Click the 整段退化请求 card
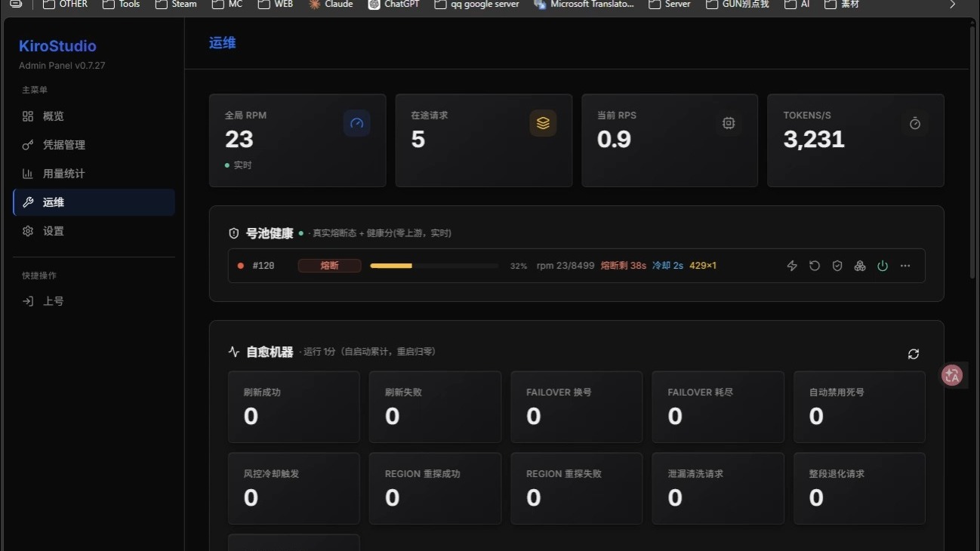The height and width of the screenshot is (551, 980). (859, 488)
